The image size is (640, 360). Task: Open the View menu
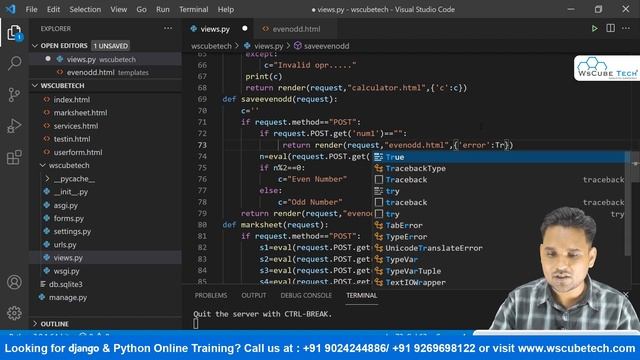[118, 9]
